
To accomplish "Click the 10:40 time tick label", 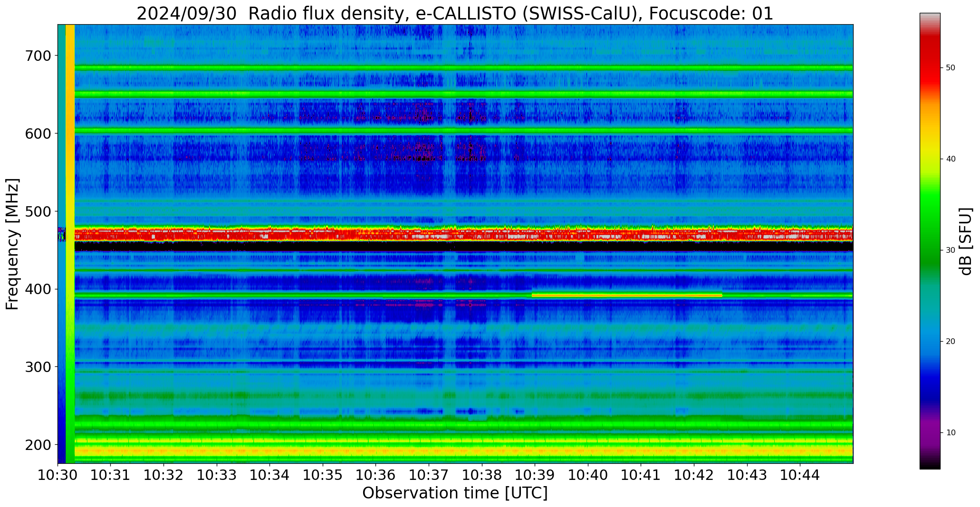I will [x=588, y=475].
